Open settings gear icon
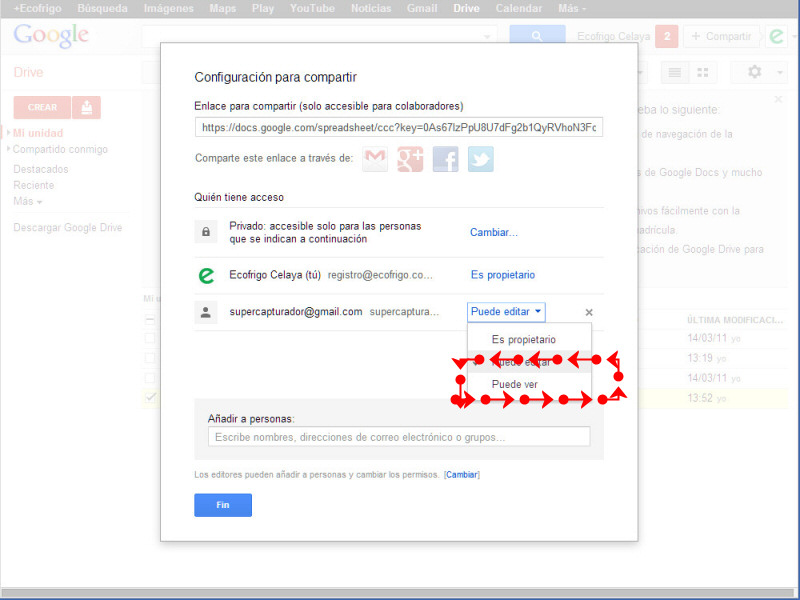 coord(755,72)
